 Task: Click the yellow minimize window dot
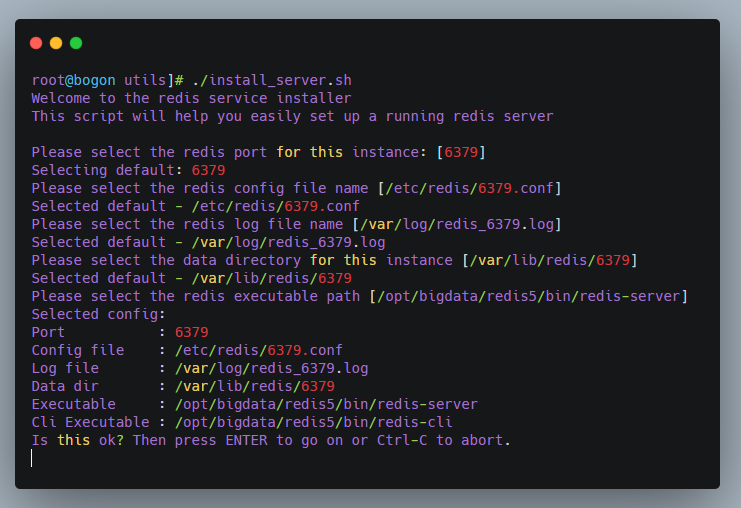click(56, 43)
